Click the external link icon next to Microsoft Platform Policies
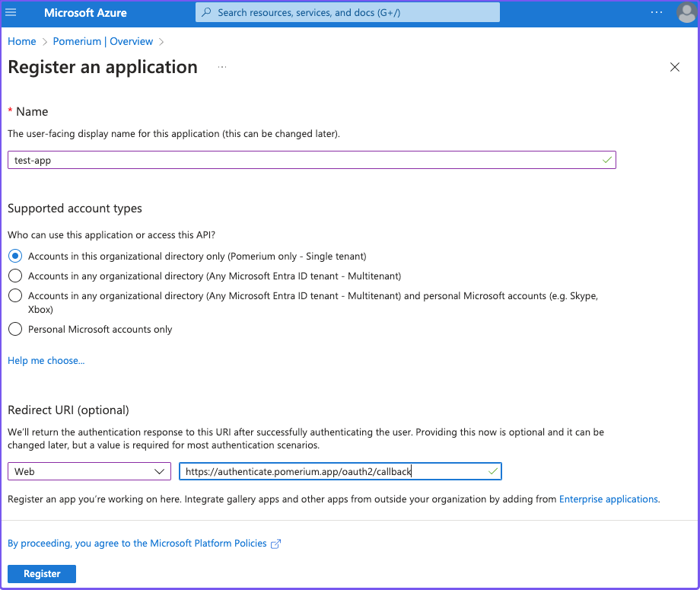This screenshot has width=700, height=590. [277, 543]
